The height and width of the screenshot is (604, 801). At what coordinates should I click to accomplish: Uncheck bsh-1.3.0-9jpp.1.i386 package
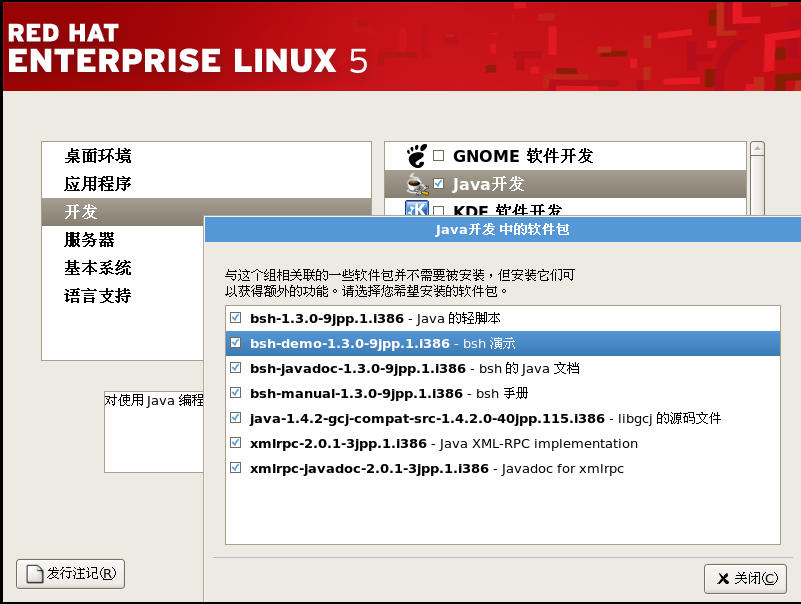pos(235,318)
